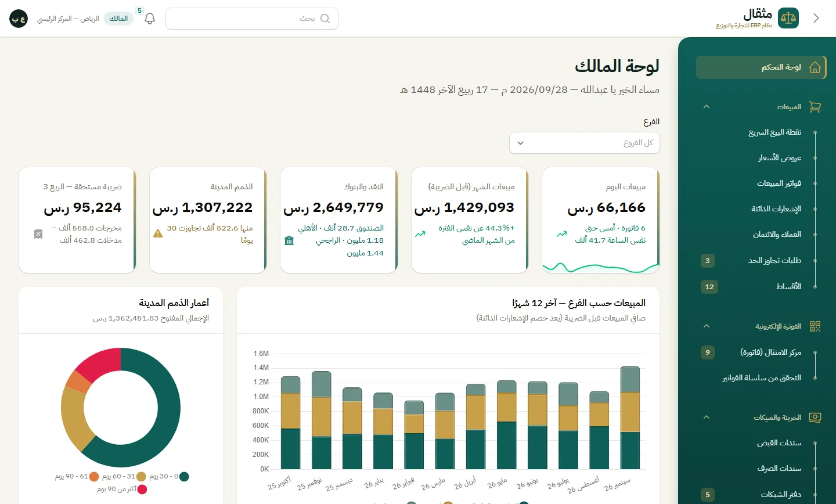Image resolution: width=836 pixels, height=504 pixels.
Task: Click the percent icon in ضريبة مستحقة card
Action: pos(38,234)
